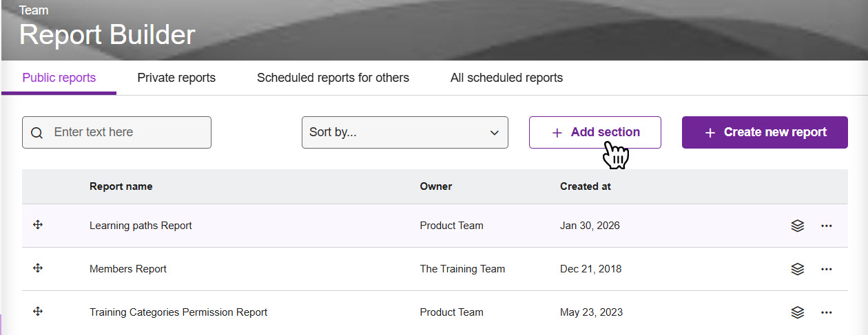Click drag handle for Learning paths Report
The image size is (868, 335).
(x=38, y=225)
